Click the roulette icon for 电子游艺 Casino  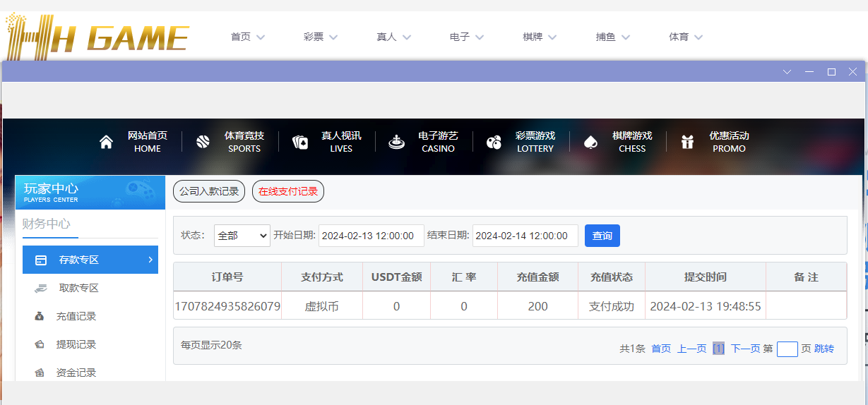[397, 142]
